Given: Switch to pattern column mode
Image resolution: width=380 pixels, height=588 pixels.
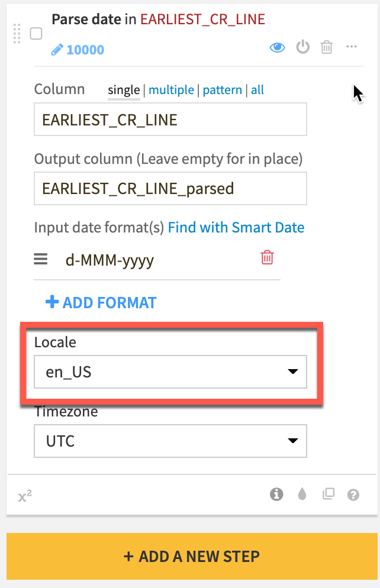Looking at the screenshot, I should pos(222,90).
